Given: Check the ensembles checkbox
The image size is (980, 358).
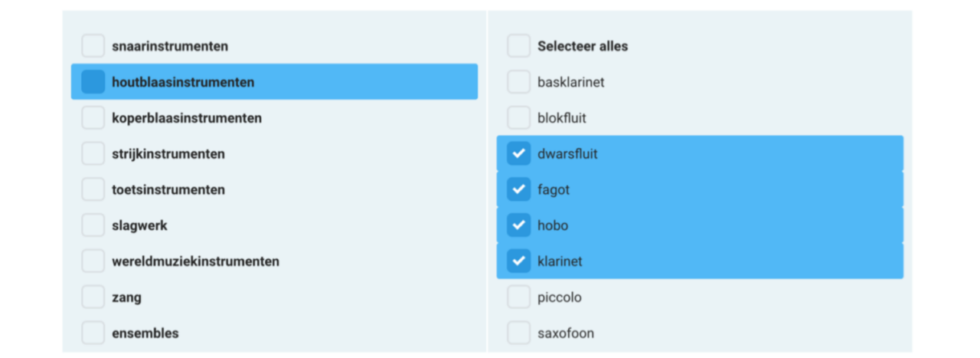Looking at the screenshot, I should tap(93, 333).
